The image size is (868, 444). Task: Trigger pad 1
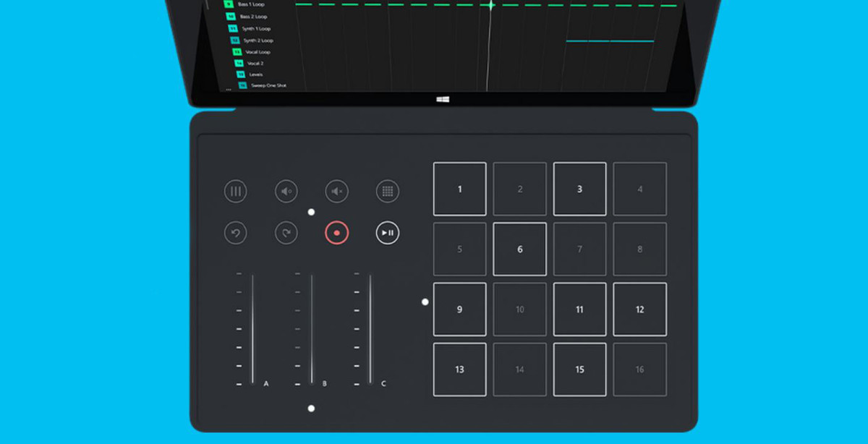[460, 189]
